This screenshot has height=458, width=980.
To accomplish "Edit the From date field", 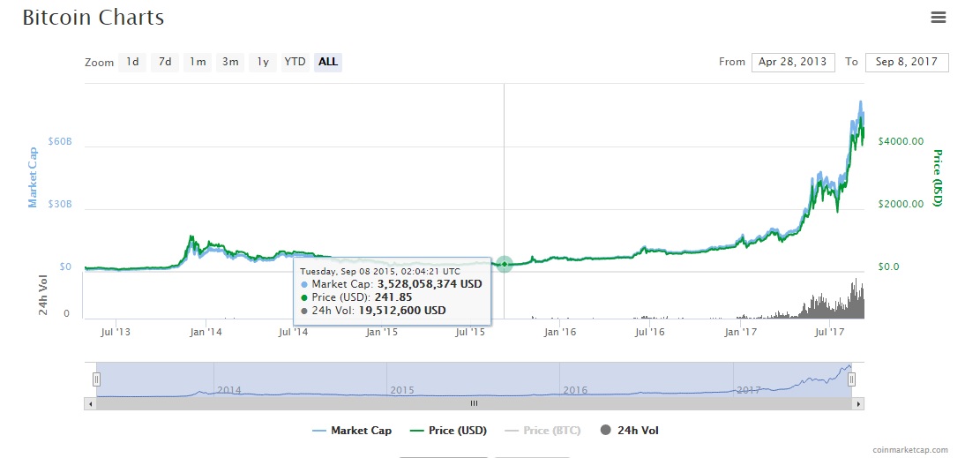I will point(793,62).
